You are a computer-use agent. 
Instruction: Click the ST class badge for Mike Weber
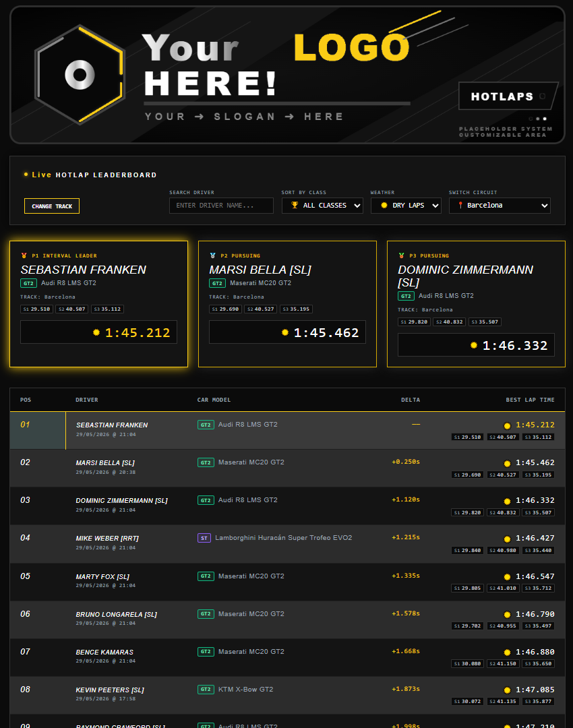[x=204, y=538]
